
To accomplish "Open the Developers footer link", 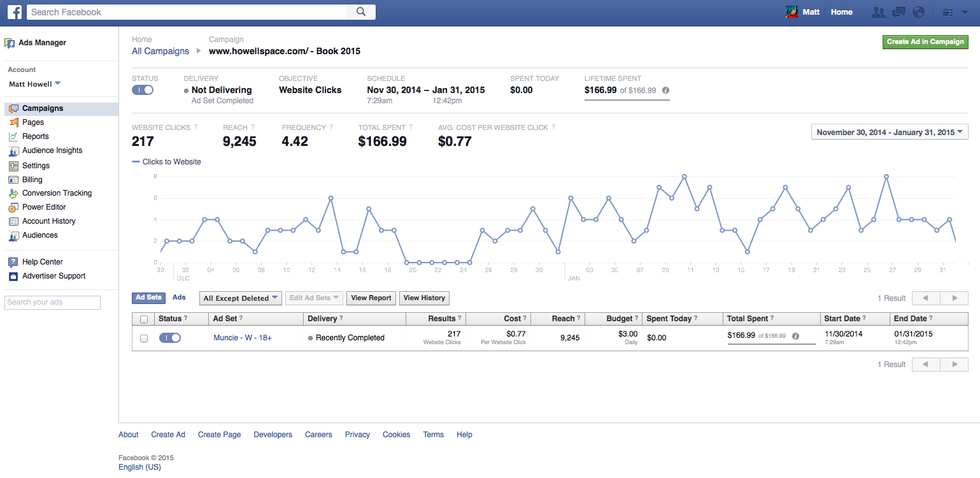I will click(x=273, y=435).
